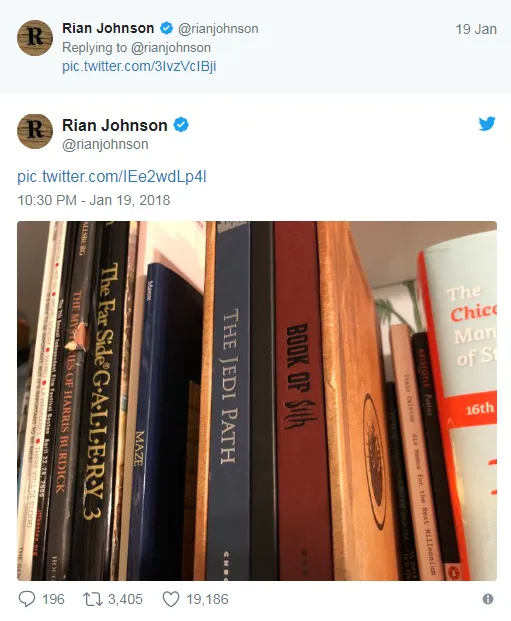Click the verified badge in the embedded tweet
Viewport: 511px width, 621px height.
pos(181,125)
